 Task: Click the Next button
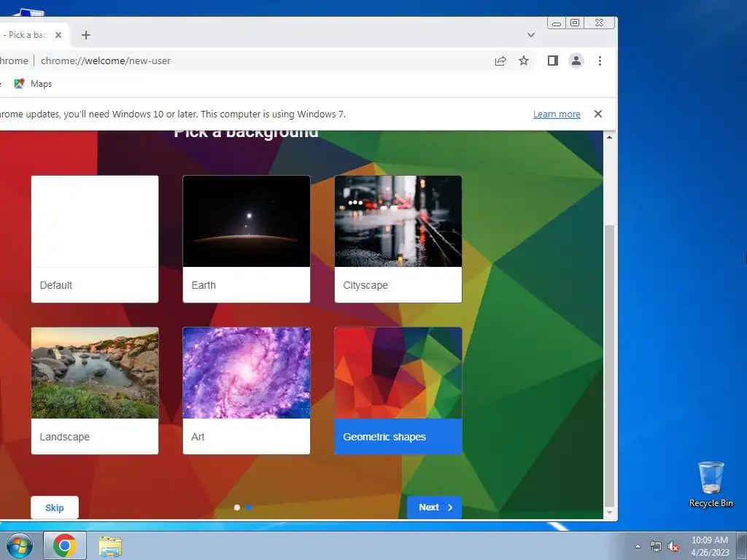[435, 507]
